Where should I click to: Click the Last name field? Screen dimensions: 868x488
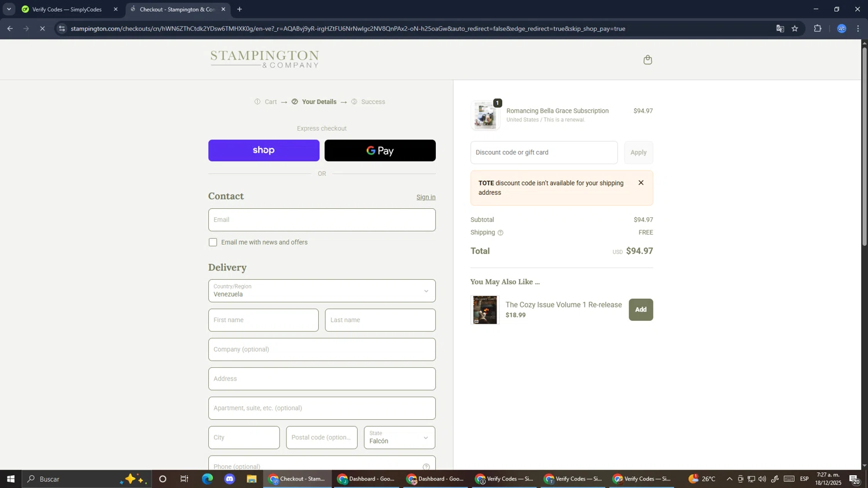click(380, 320)
